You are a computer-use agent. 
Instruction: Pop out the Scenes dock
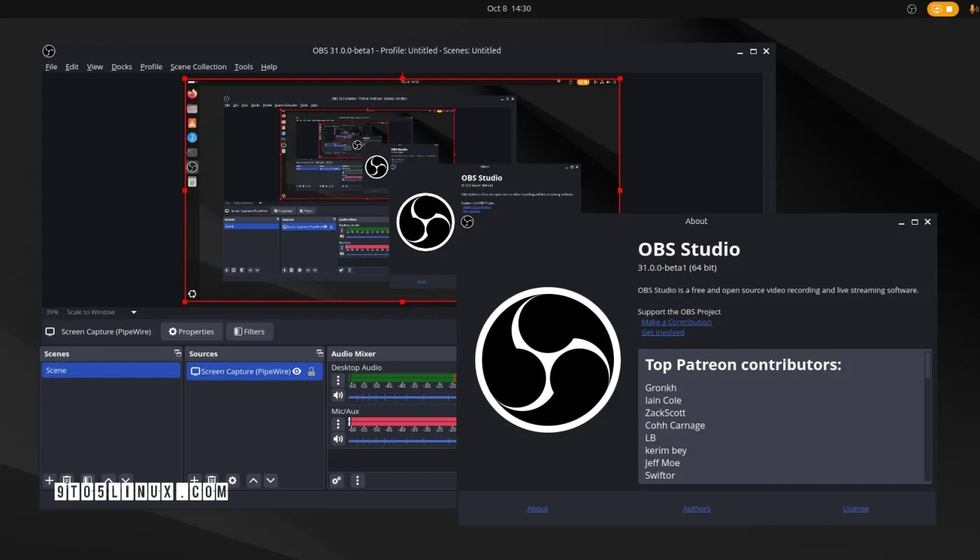coord(178,353)
